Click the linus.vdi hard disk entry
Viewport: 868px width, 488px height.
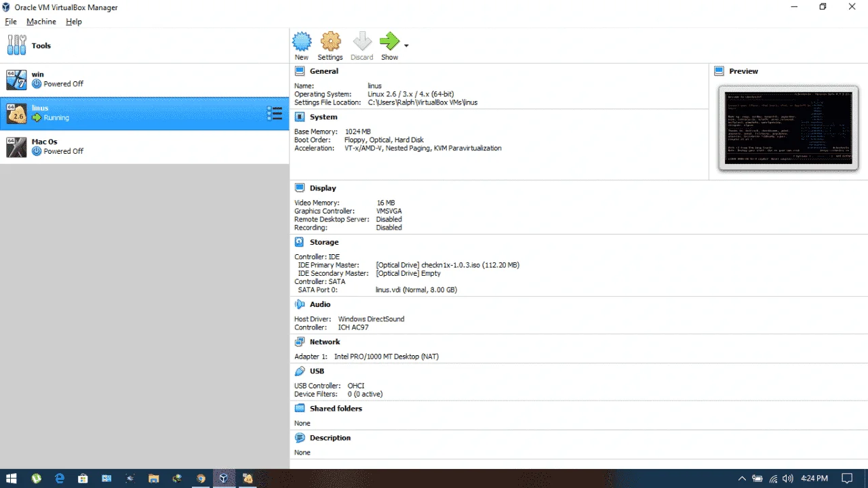[416, 289]
